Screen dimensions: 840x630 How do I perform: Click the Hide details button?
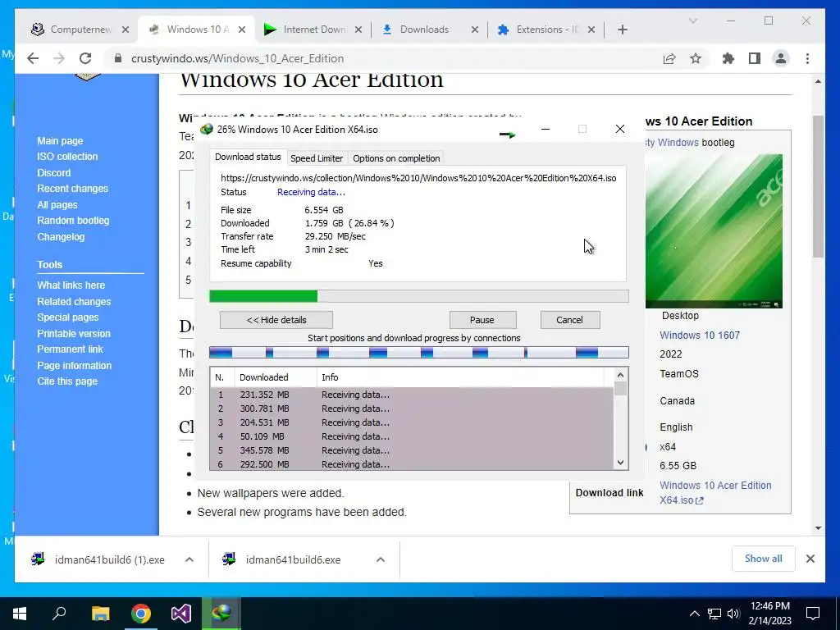[x=276, y=320]
